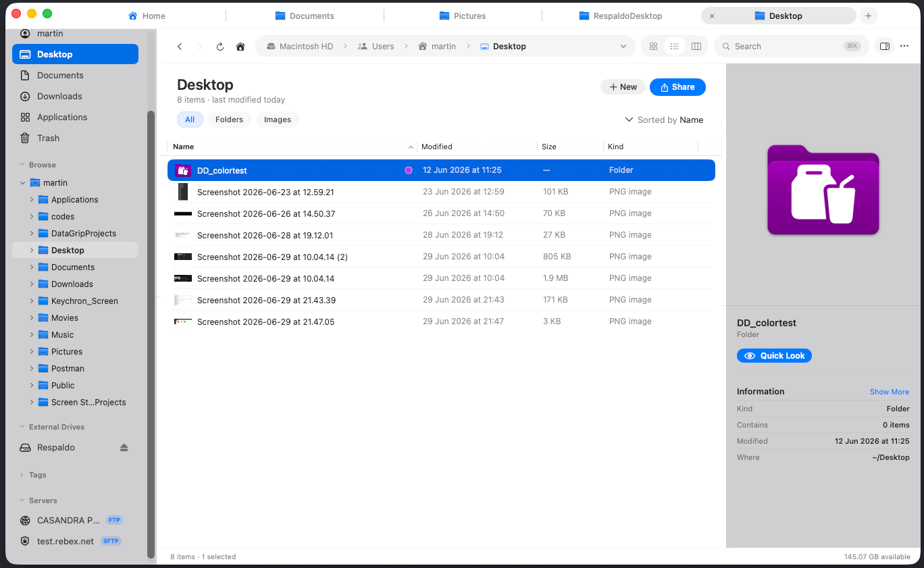
Task: Select Screenshot 2026-06-29 at 10.04.14 (2) row
Action: point(441,257)
